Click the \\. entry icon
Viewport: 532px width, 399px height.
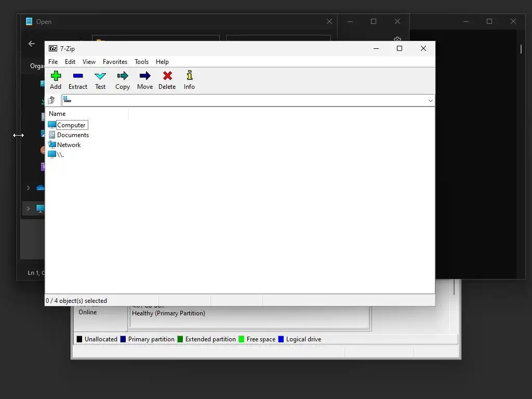click(x=52, y=154)
